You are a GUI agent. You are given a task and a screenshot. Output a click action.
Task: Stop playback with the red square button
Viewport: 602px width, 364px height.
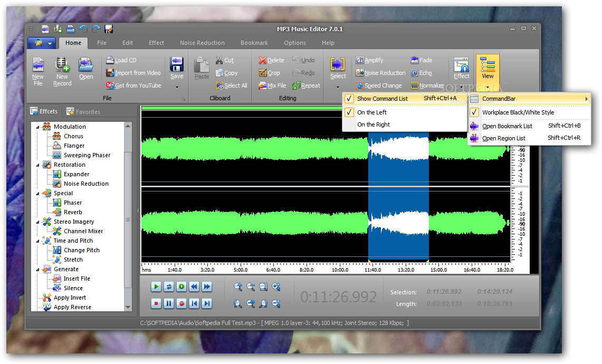tap(156, 303)
